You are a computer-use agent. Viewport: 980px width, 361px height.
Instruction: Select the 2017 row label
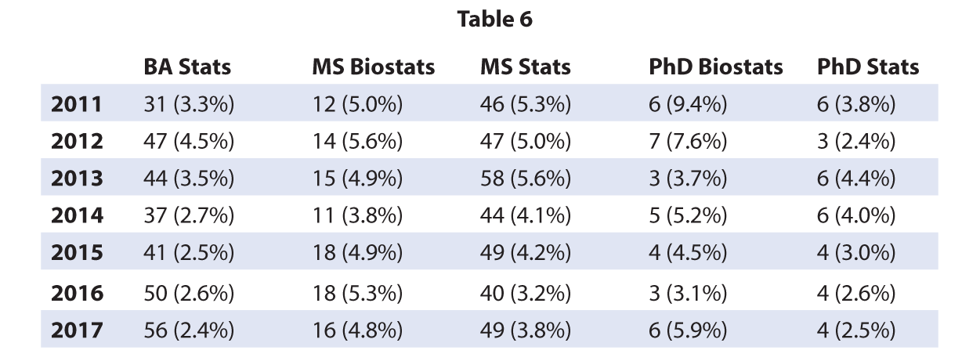point(77,330)
